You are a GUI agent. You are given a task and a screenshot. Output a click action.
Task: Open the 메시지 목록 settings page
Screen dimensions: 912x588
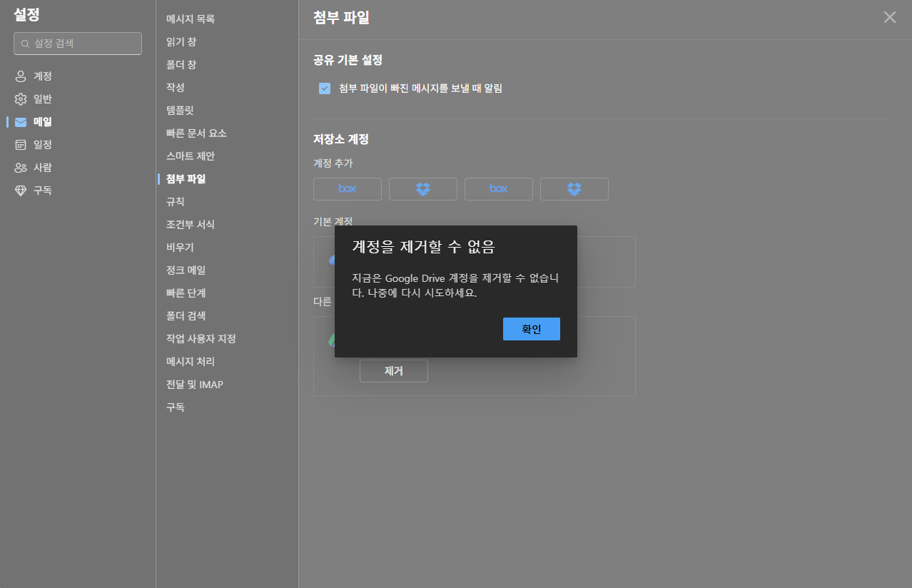coord(191,19)
